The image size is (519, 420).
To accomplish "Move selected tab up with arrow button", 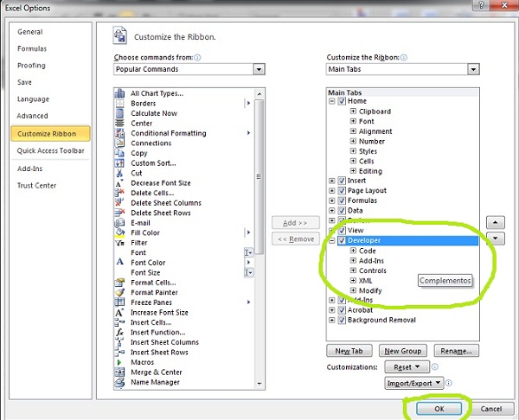I will point(495,222).
